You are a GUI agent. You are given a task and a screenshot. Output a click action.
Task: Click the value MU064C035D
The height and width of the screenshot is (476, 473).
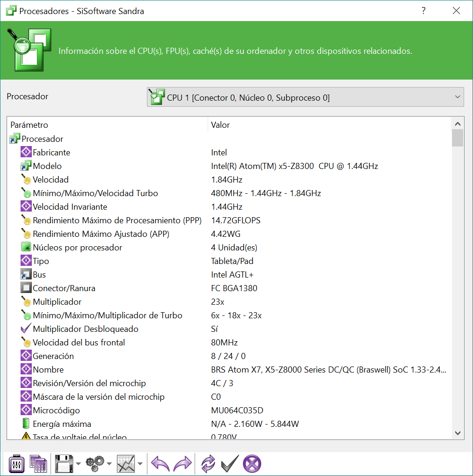click(237, 410)
